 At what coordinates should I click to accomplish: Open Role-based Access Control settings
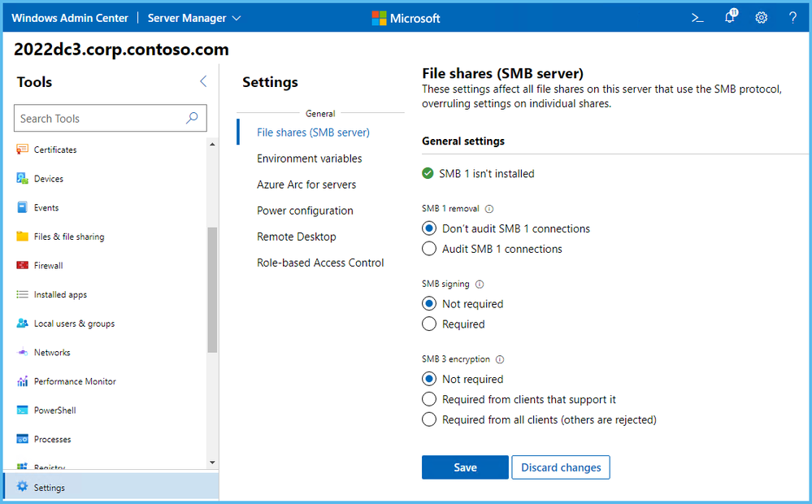coord(320,263)
